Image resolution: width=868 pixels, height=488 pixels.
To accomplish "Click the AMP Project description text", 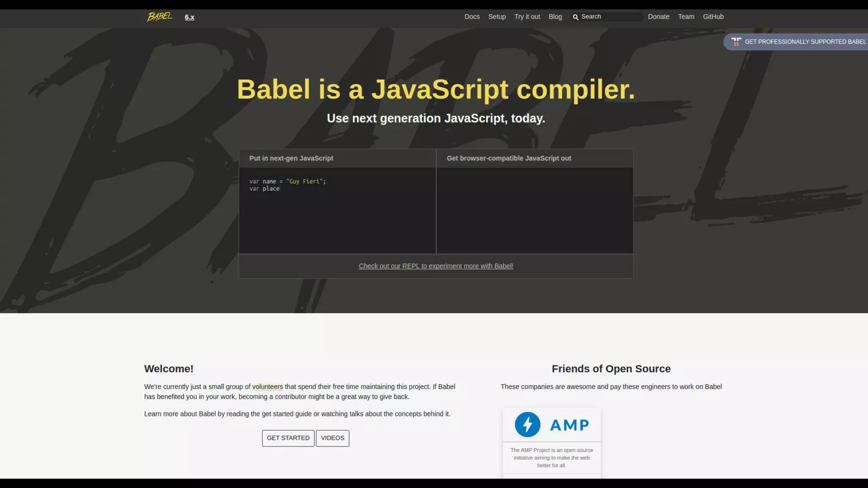I will tap(551, 458).
